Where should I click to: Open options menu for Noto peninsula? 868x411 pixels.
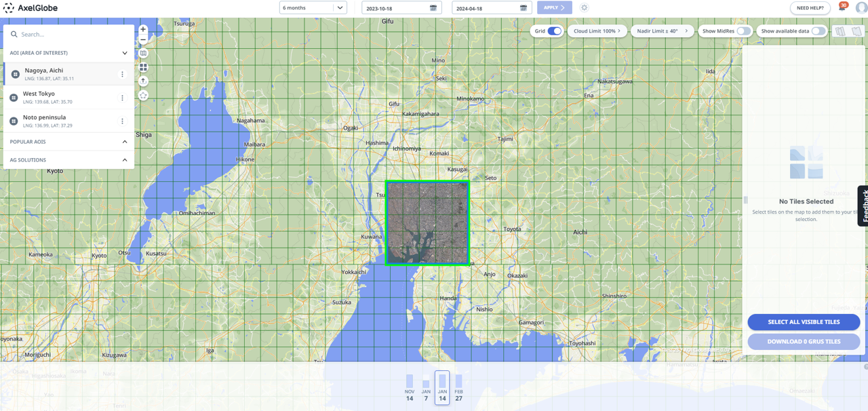[x=122, y=121]
